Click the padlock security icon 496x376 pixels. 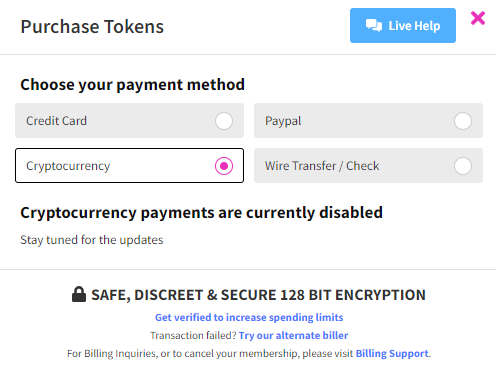pyautogui.click(x=79, y=294)
